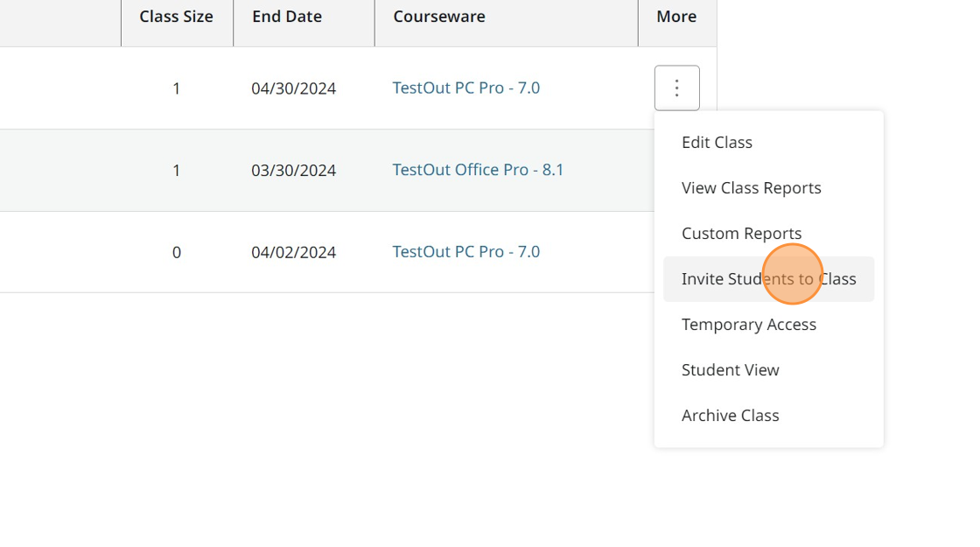Open Custom Reports
This screenshot has width=980, height=547.
point(741,233)
